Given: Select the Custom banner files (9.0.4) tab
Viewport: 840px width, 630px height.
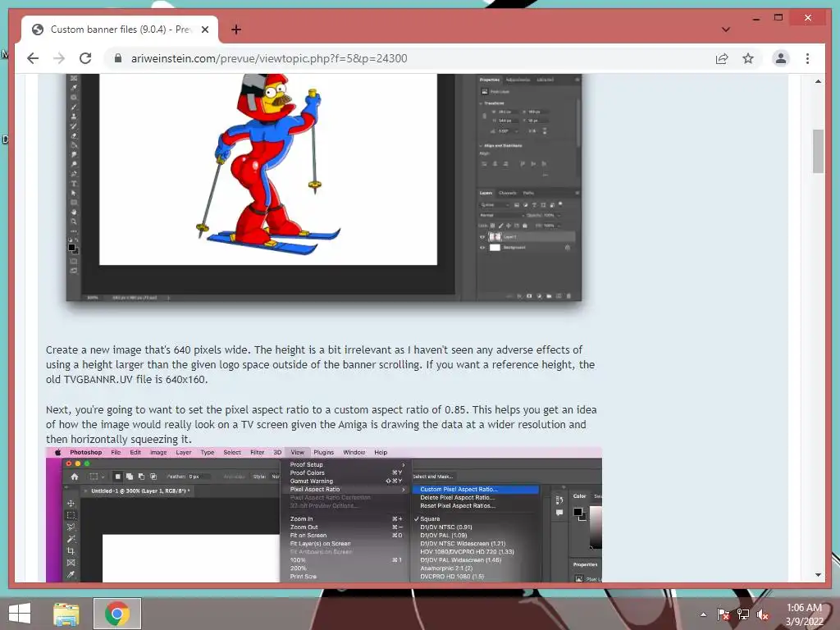Looking at the screenshot, I should click(120, 30).
